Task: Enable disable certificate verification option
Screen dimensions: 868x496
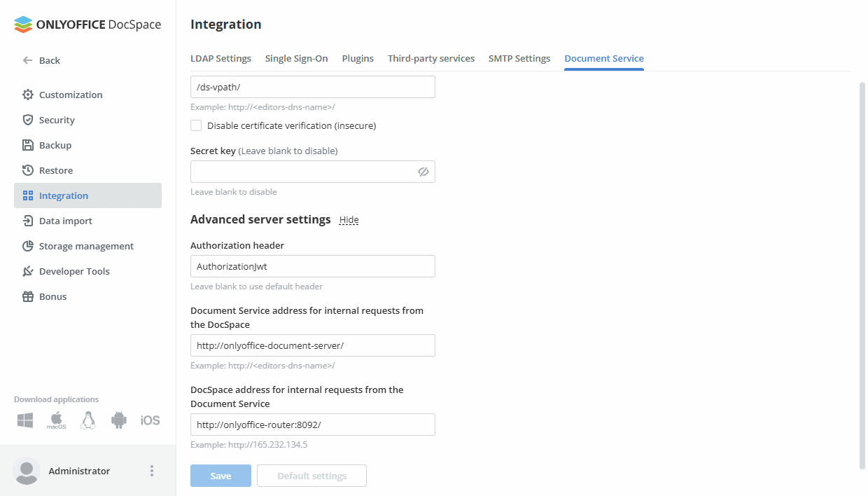Action: [x=196, y=125]
